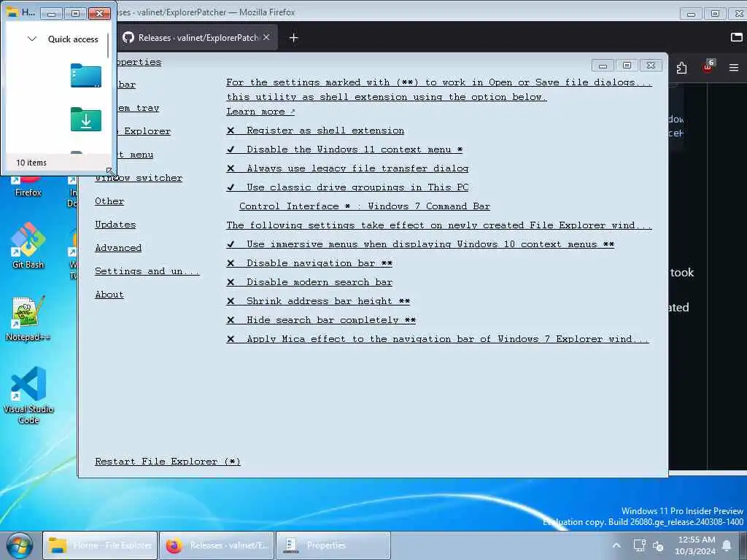Toggle Use immersive menus for Windows 10 context menus
This screenshot has width=747, height=560.
[x=420, y=244]
